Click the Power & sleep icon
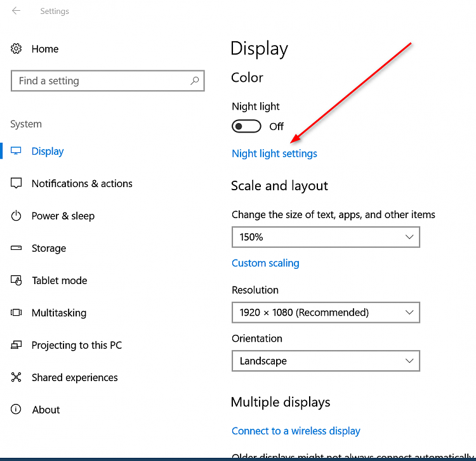The height and width of the screenshot is (461, 476). 16,216
